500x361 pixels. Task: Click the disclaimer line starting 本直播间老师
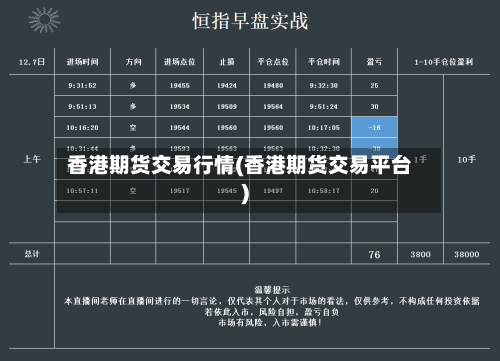click(x=272, y=301)
